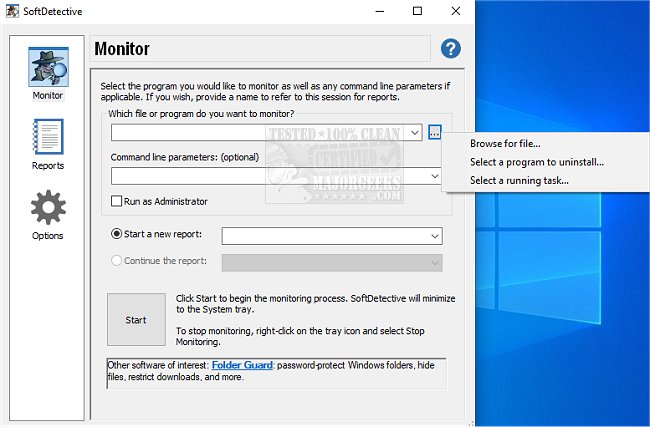Select the Continue the report radio button

click(116, 260)
